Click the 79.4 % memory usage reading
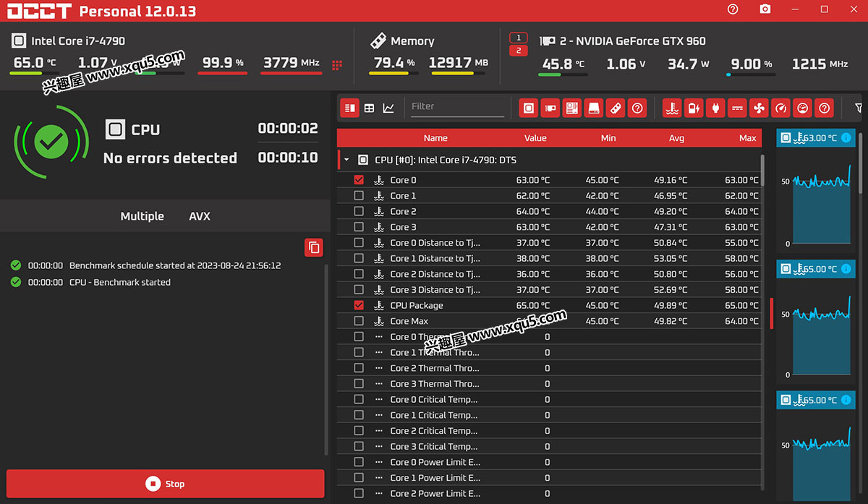Screen dimensions: 868x504 [x=394, y=62]
